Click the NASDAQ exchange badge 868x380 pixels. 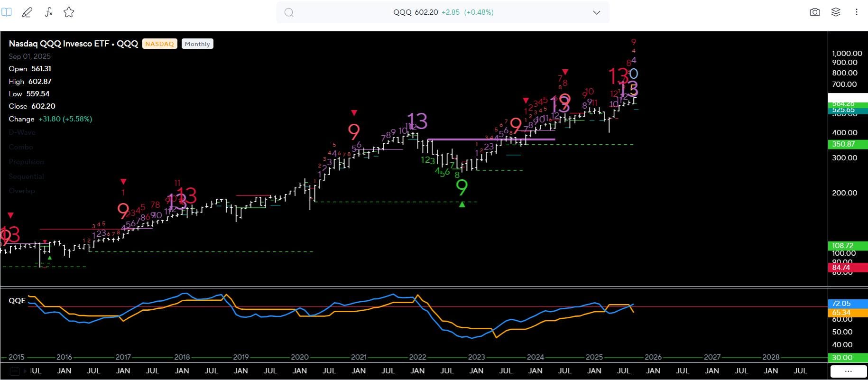tap(159, 44)
